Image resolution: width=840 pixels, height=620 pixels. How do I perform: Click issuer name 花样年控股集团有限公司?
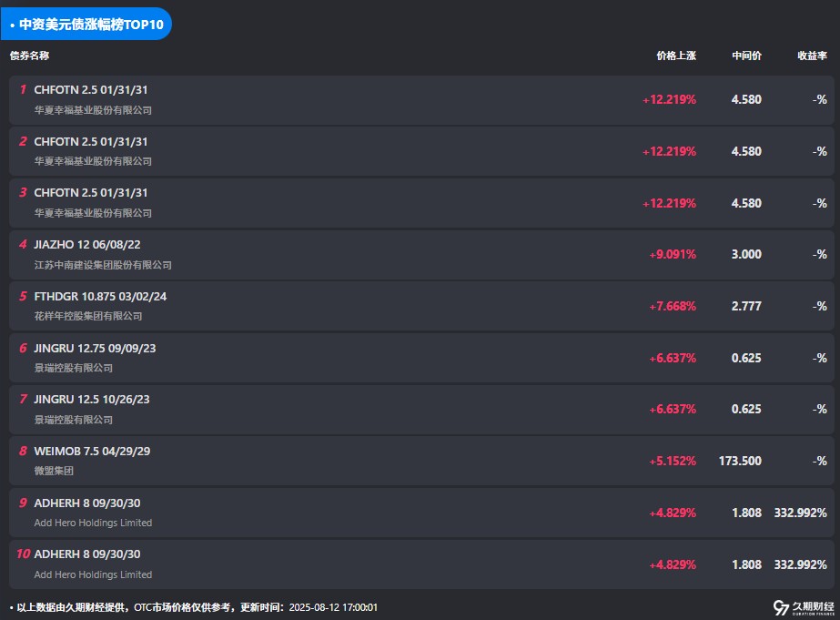click(x=88, y=316)
